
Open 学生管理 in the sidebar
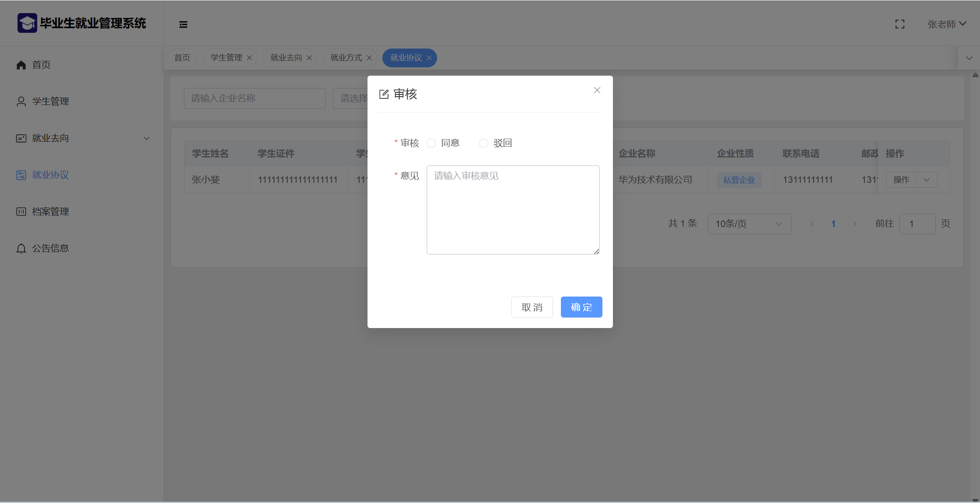coord(50,101)
